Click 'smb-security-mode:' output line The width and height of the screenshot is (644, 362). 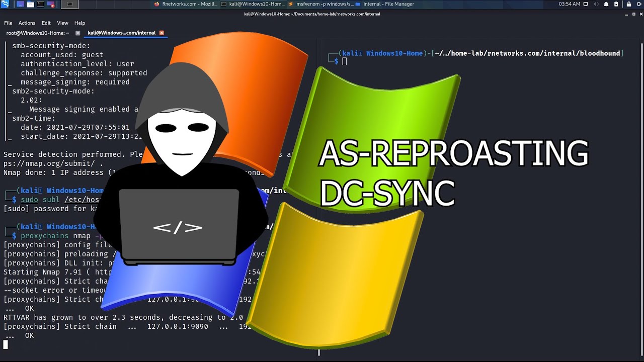coord(51,46)
